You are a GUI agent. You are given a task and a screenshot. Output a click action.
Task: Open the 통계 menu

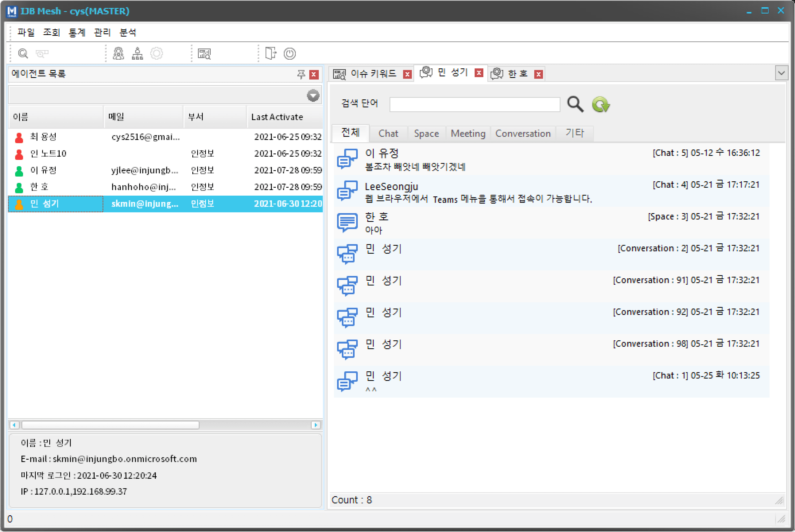(77, 33)
